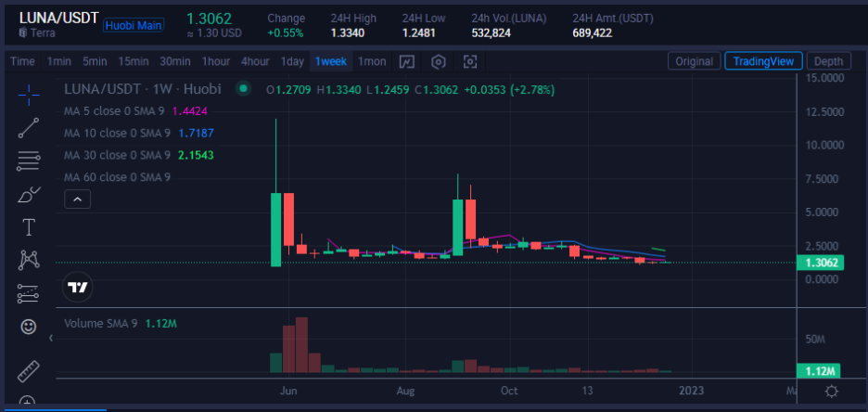The image size is (868, 412).
Task: Open the XABCD pattern tool
Action: tap(29, 260)
